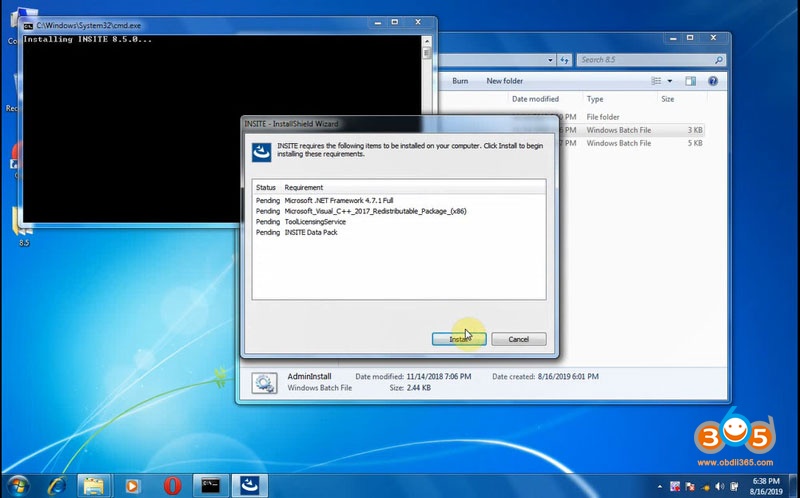The image size is (800, 498).
Task: Open Windows Explorer from the taskbar
Action: (x=93, y=485)
